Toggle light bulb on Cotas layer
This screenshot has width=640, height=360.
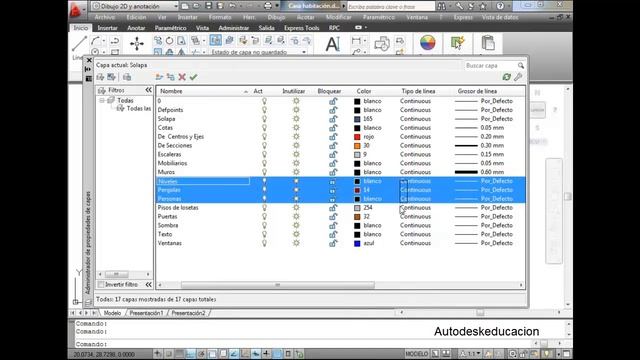click(x=264, y=128)
